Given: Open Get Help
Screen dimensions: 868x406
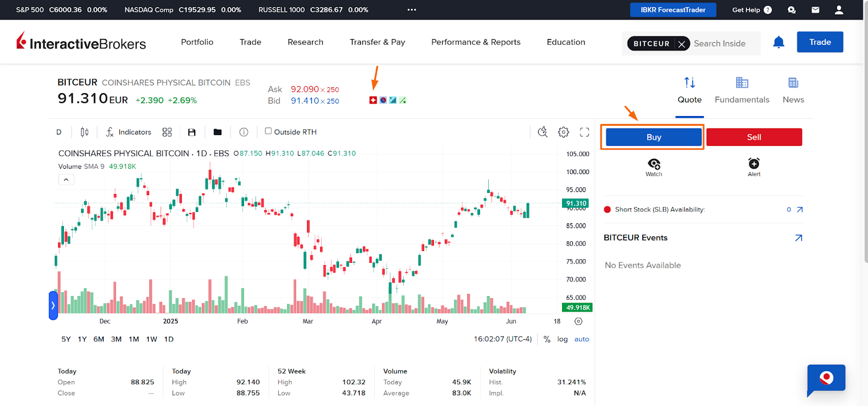Looking at the screenshot, I should coord(752,10).
